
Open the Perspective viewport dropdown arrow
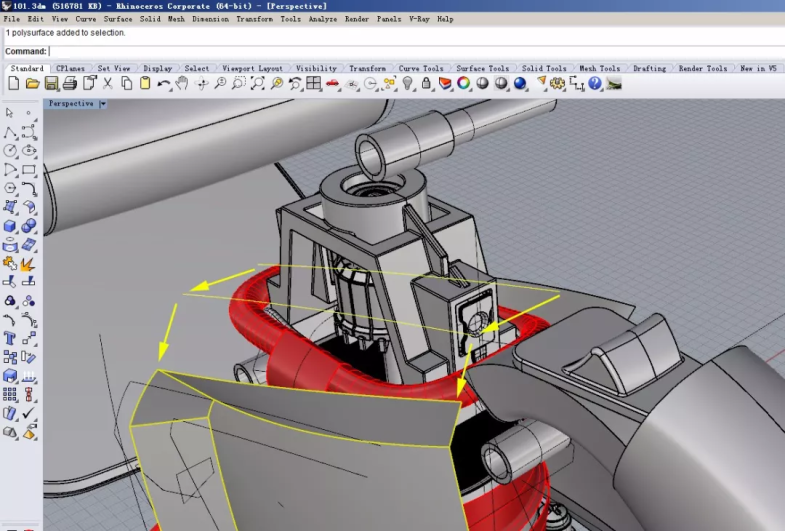click(x=103, y=103)
